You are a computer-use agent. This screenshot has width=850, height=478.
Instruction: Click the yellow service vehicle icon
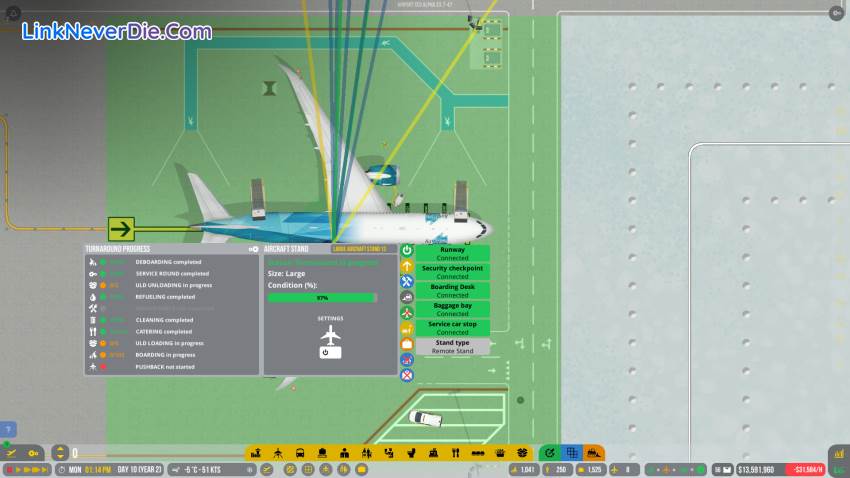click(407, 328)
